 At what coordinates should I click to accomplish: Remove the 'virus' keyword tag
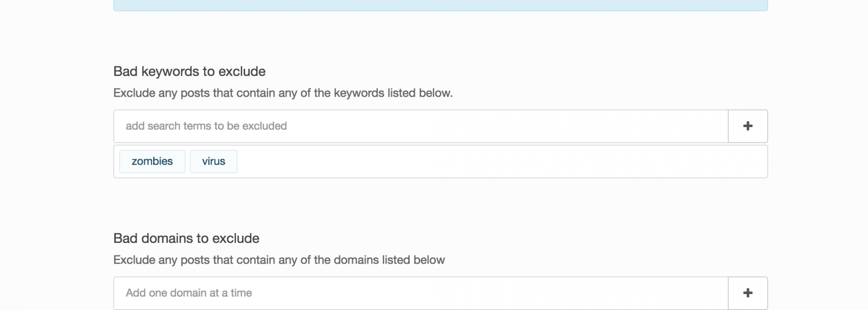pos(214,161)
